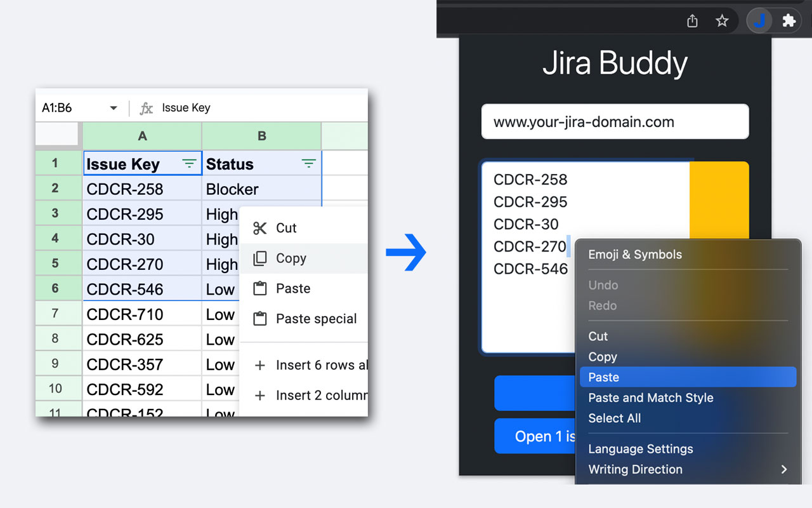Click cell CDCR-625

pyautogui.click(x=142, y=339)
